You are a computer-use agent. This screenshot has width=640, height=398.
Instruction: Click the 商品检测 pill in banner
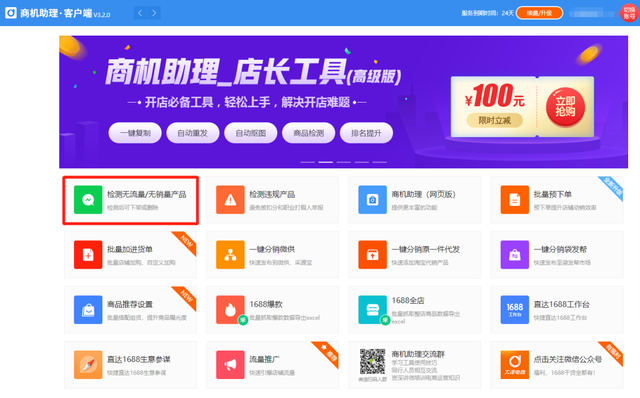[309, 133]
